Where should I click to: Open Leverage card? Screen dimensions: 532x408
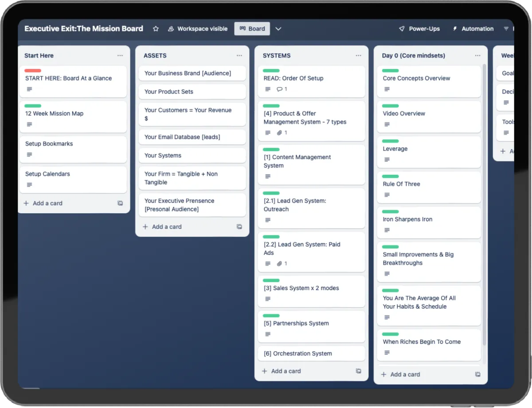429,152
